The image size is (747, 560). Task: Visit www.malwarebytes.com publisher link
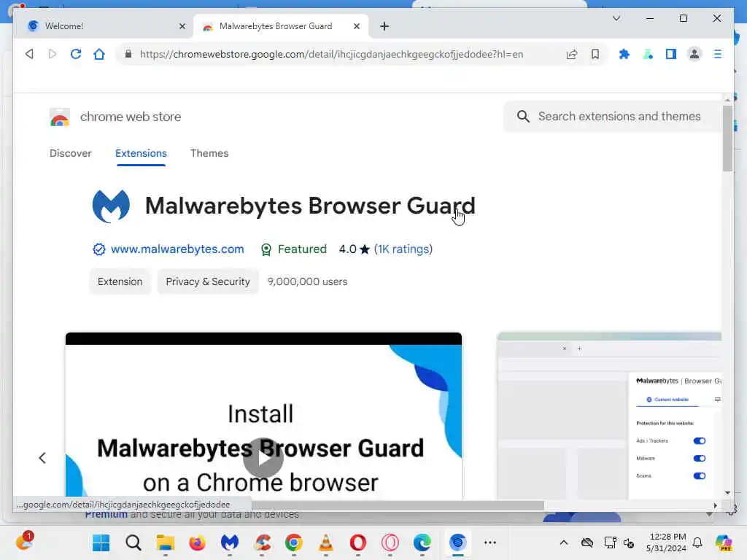(x=177, y=249)
